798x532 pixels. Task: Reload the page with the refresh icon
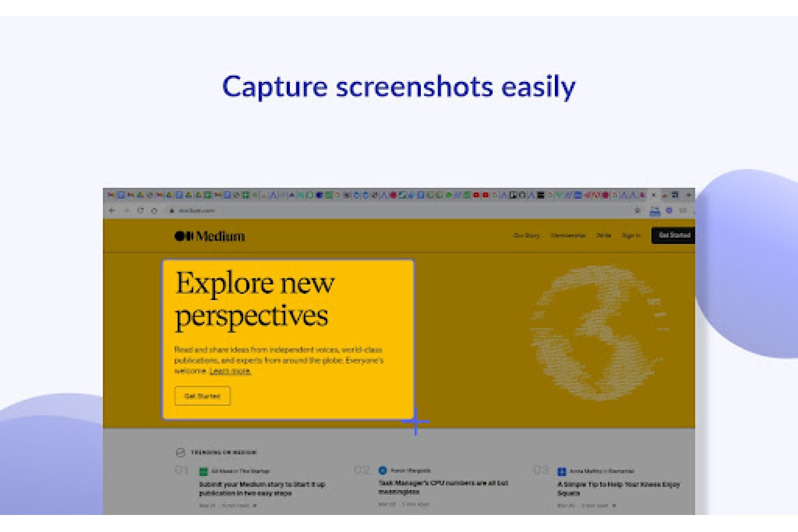point(140,211)
